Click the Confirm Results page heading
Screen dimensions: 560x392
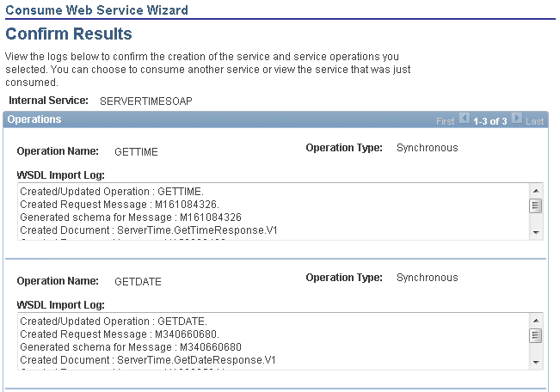coord(69,34)
